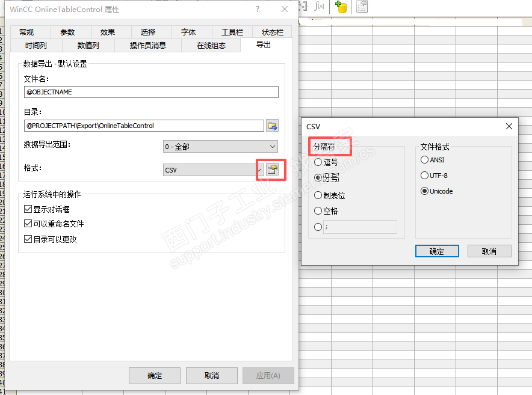
Task: Switch to the 参数 tab
Action: (70, 32)
